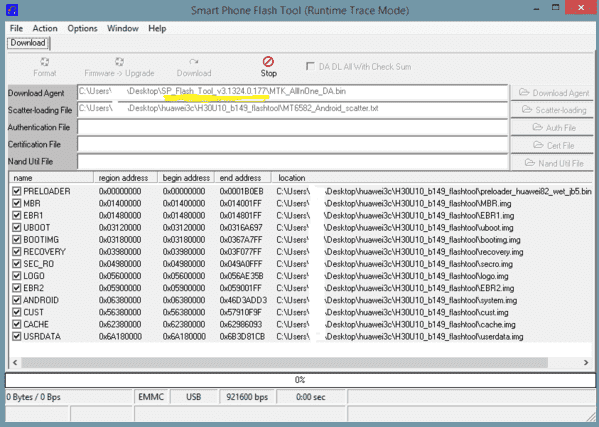Screen dimensions: 599x427
Task: Click the Certification File input field
Action: pyautogui.click(x=293, y=144)
